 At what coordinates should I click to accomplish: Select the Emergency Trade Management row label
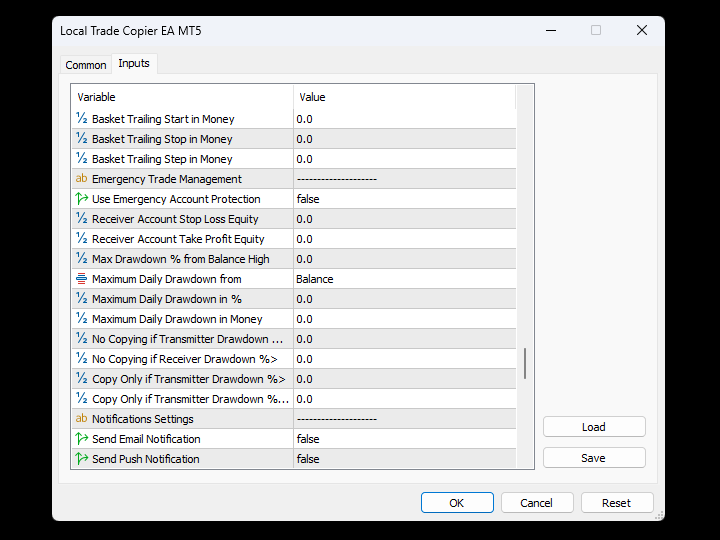[167, 179]
